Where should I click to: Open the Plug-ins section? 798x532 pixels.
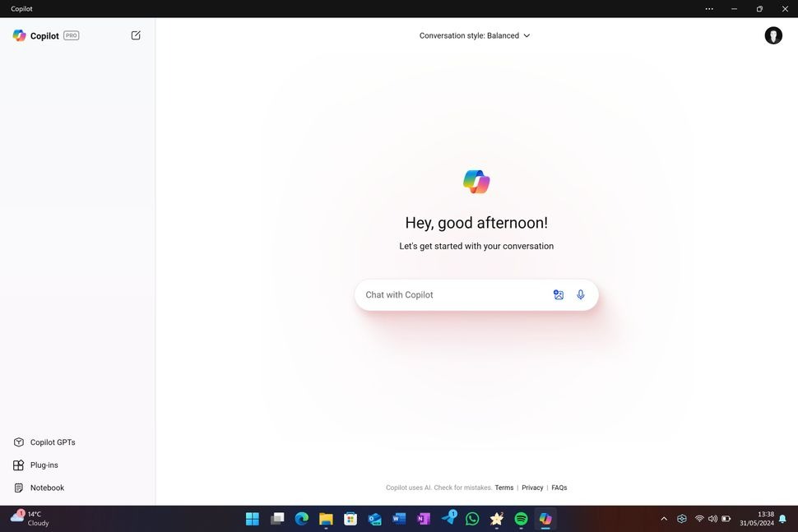pos(44,465)
